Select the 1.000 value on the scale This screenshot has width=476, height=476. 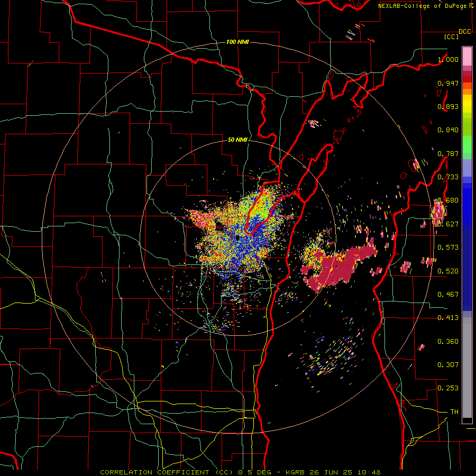point(448,59)
